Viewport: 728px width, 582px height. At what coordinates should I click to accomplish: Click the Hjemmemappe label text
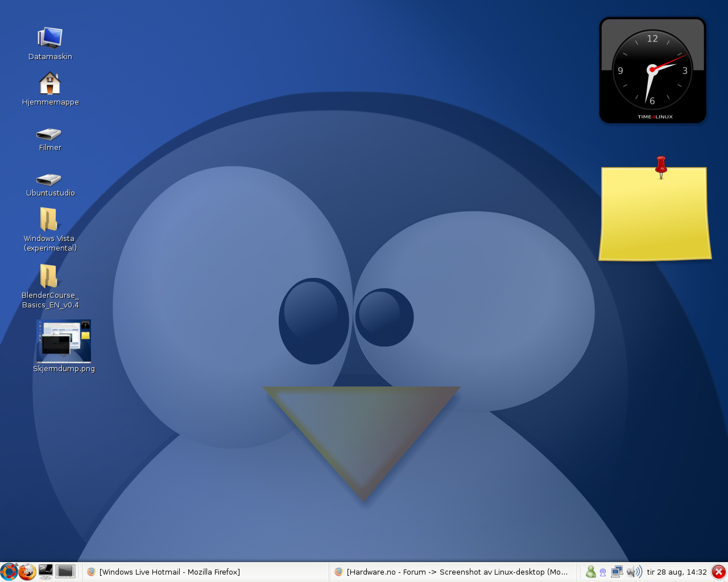(50, 102)
